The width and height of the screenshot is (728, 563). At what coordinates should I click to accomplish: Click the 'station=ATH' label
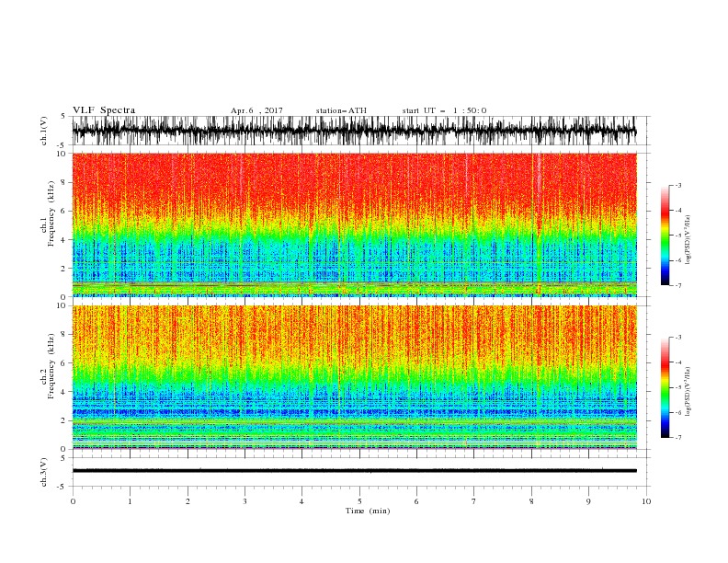(341, 110)
